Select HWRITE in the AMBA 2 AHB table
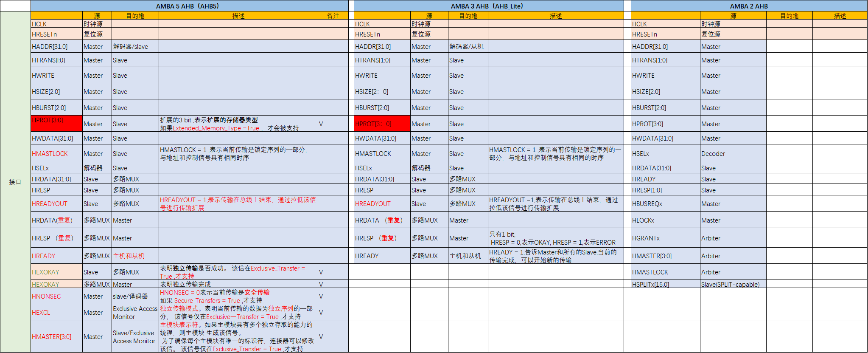868x353 pixels. coord(666,75)
